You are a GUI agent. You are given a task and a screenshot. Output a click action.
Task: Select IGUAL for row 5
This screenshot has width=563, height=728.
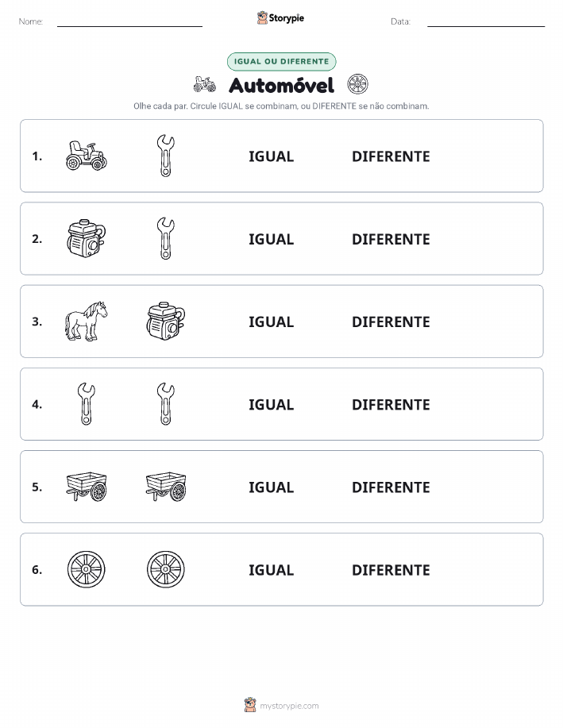point(272,487)
